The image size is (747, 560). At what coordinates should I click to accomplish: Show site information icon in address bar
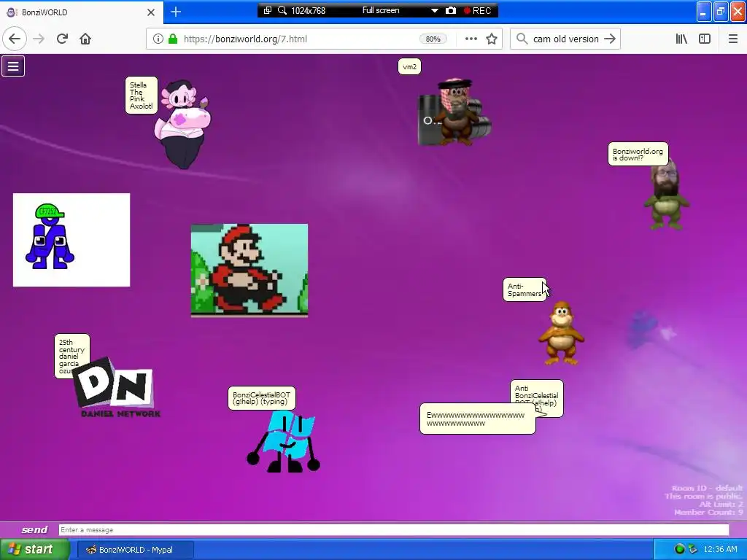point(158,39)
